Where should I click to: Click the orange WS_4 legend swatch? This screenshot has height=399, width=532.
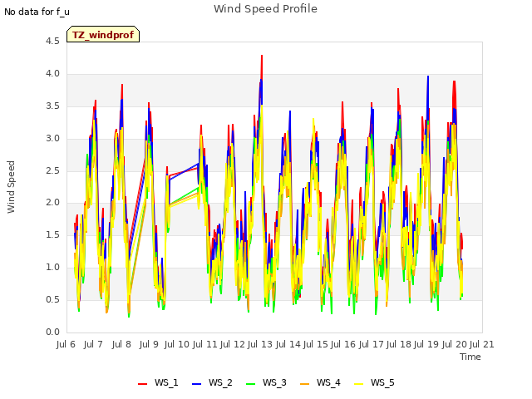point(305,383)
